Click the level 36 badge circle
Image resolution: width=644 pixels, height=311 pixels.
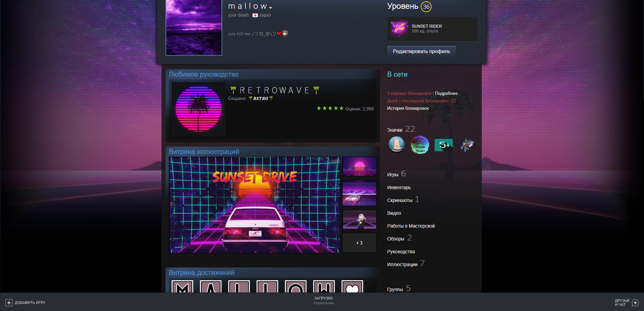(426, 7)
